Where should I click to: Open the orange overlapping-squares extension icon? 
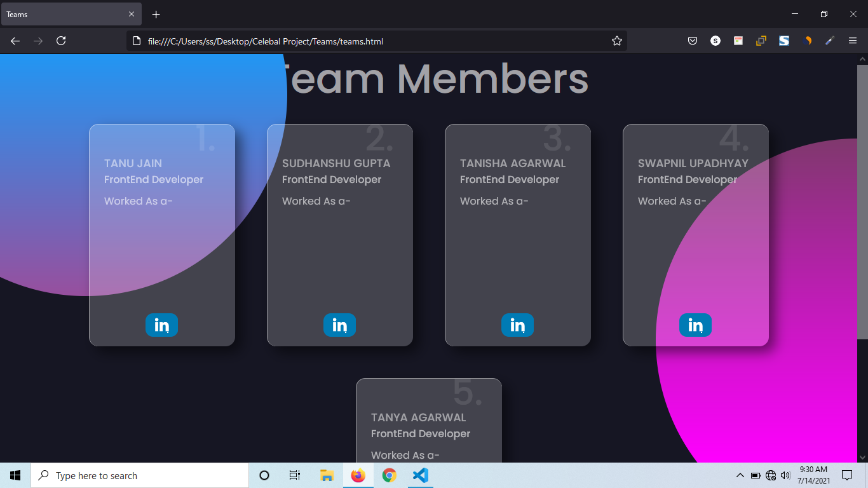(761, 41)
